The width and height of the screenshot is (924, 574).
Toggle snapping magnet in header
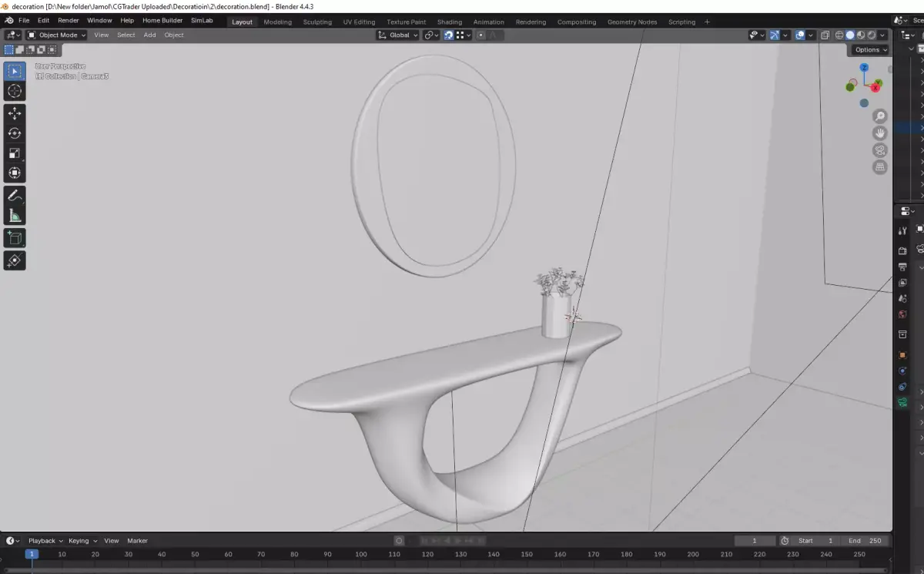448,35
